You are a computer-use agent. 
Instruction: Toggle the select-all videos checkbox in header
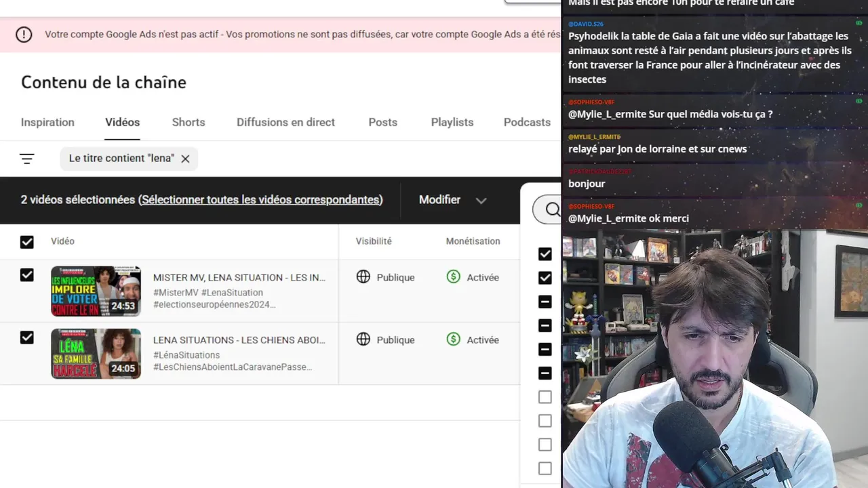point(26,241)
